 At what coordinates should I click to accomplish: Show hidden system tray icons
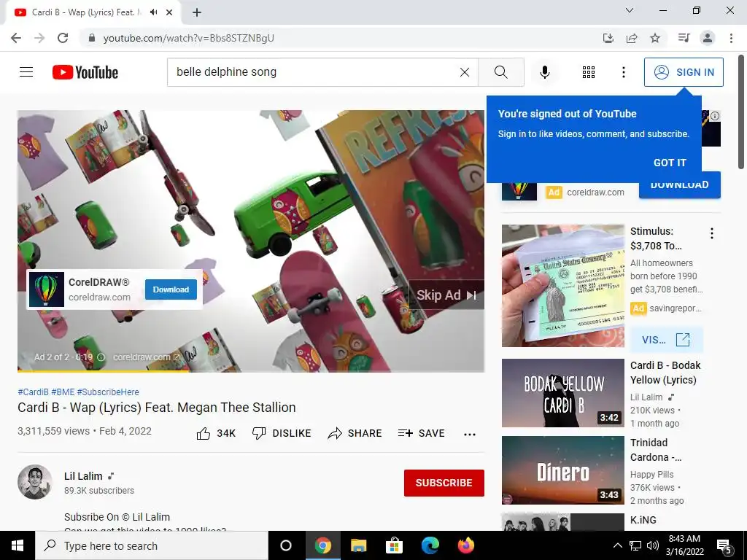[x=617, y=545]
